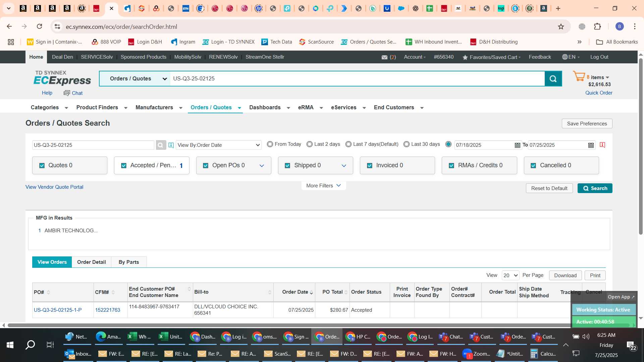Toggle the RMAs / Credits checkbox
644x362 pixels.
pos(451,166)
